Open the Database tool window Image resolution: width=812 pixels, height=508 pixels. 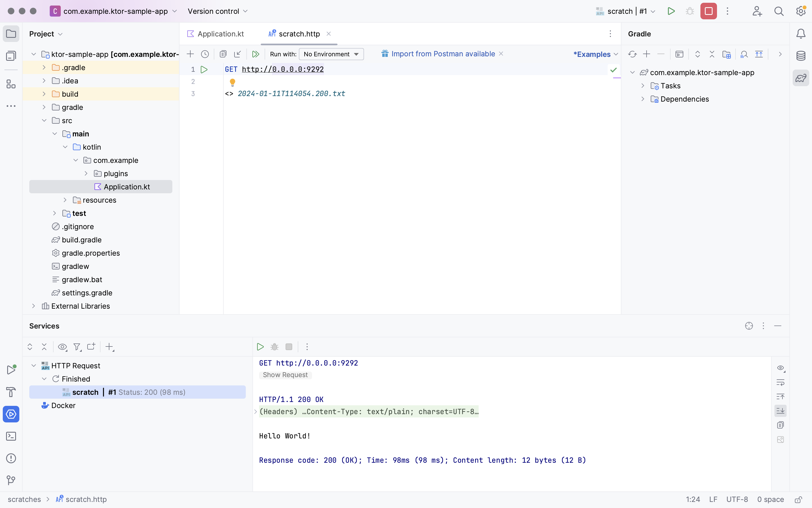pyautogui.click(x=801, y=56)
